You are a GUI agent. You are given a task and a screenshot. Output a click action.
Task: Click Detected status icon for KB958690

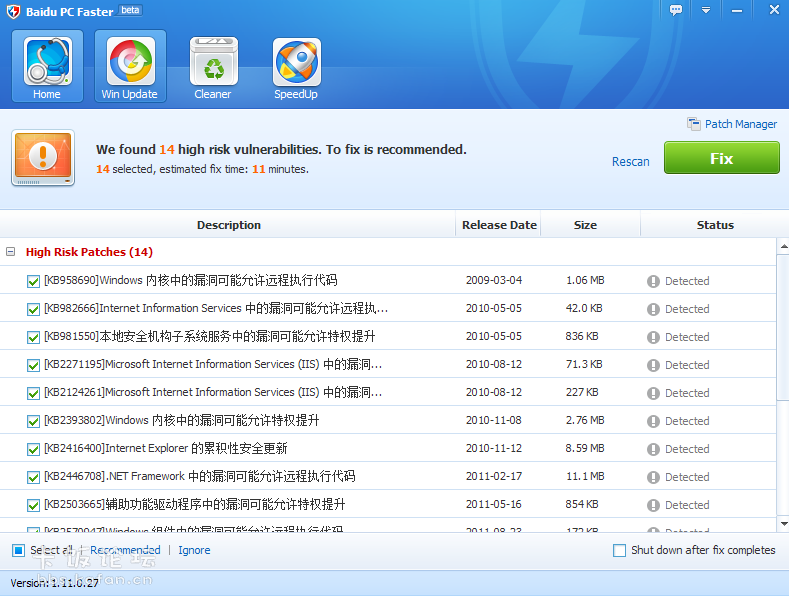coord(653,281)
